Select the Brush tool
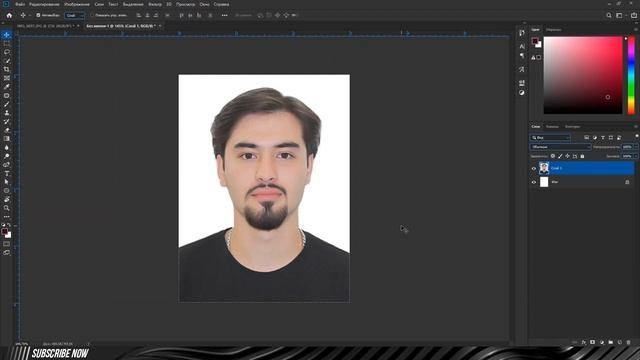This screenshot has width=640, height=360. tap(7, 104)
